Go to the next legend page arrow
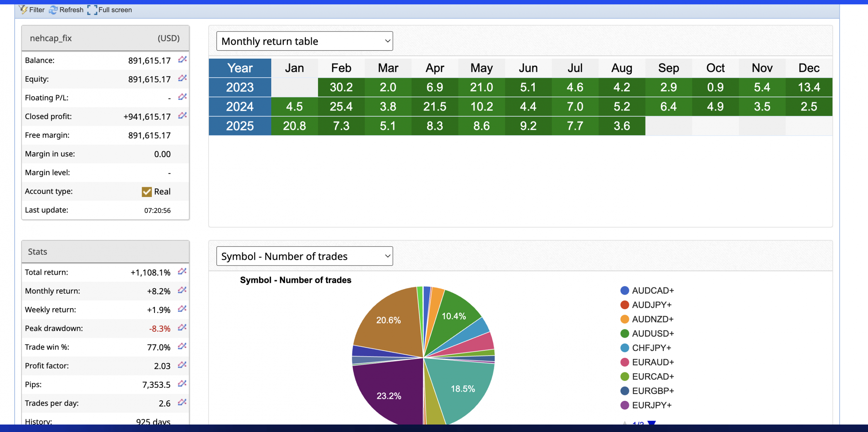 pyautogui.click(x=651, y=423)
